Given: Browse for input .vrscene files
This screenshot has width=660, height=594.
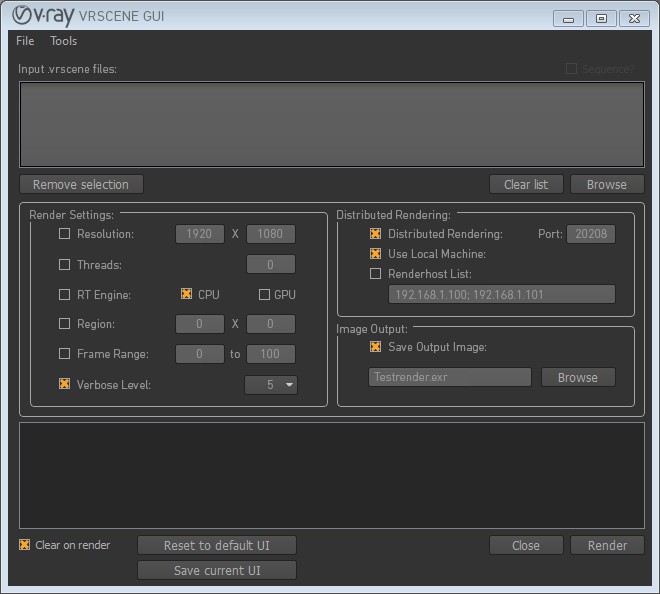Looking at the screenshot, I should point(607,184).
